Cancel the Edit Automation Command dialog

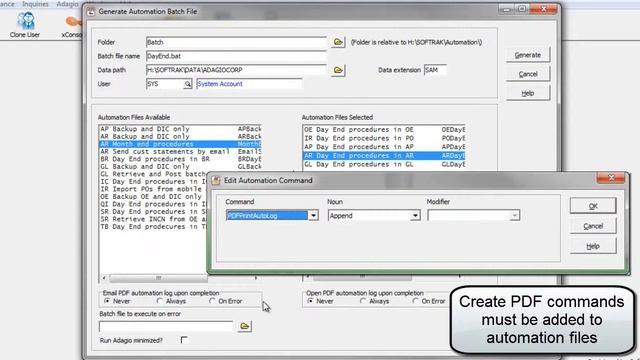593,226
